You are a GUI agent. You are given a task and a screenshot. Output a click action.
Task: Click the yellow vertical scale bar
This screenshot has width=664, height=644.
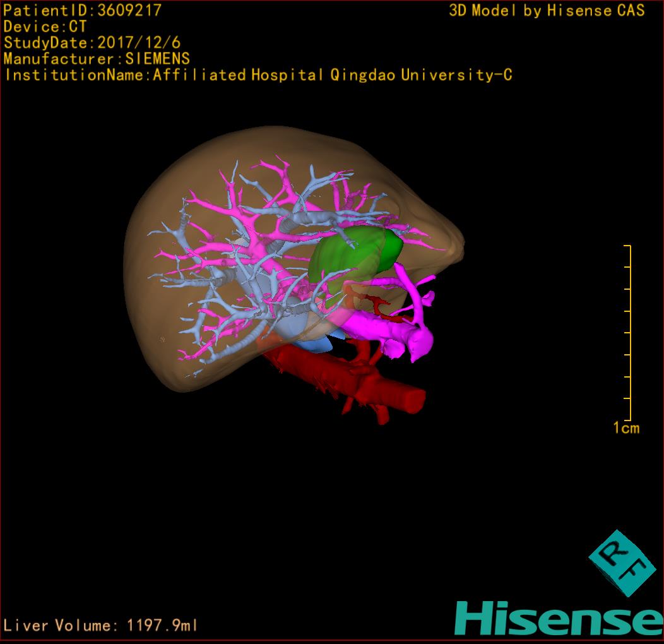(x=629, y=333)
